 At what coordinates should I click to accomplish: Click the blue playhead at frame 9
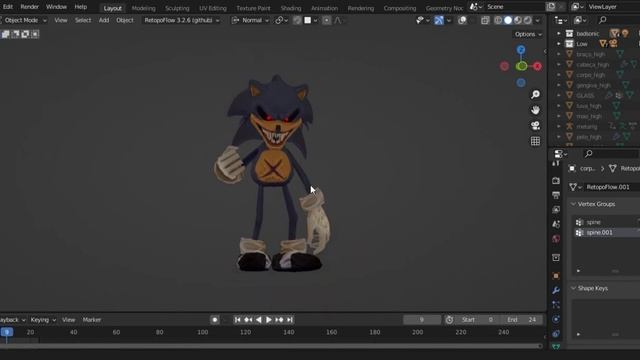point(7,332)
